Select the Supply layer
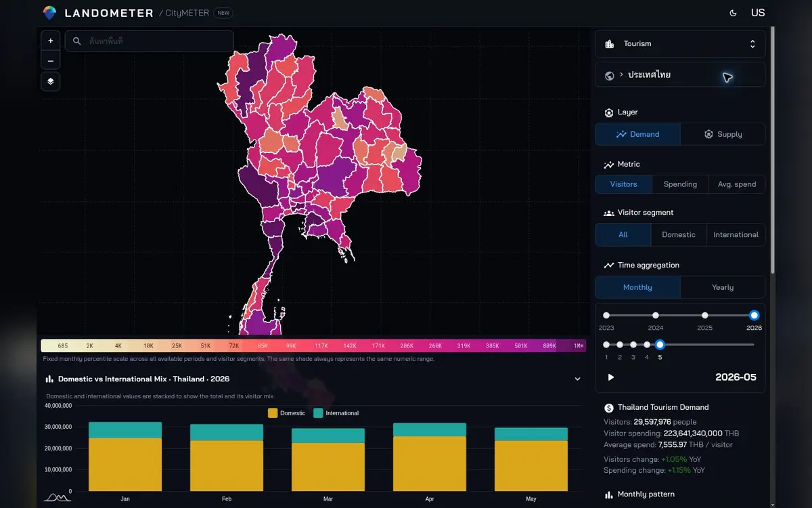 pos(723,134)
